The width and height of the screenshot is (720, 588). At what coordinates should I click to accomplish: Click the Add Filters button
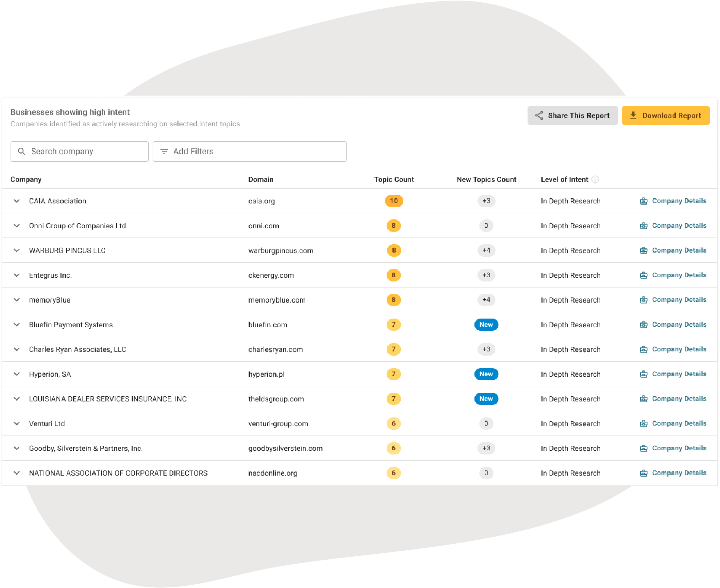coord(249,151)
